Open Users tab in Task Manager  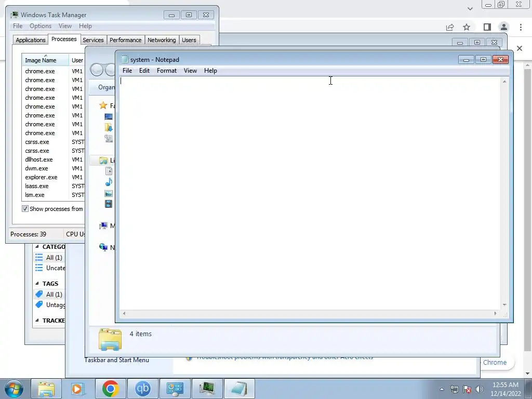[x=189, y=40]
